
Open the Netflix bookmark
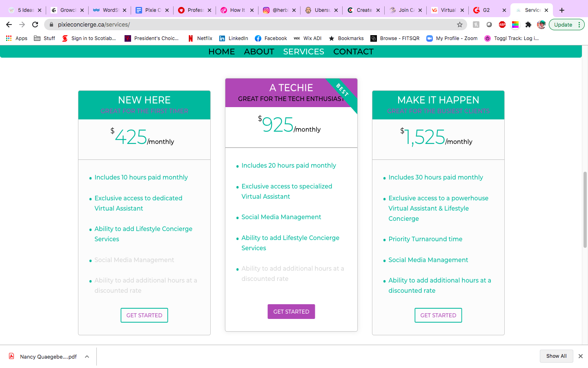point(200,38)
